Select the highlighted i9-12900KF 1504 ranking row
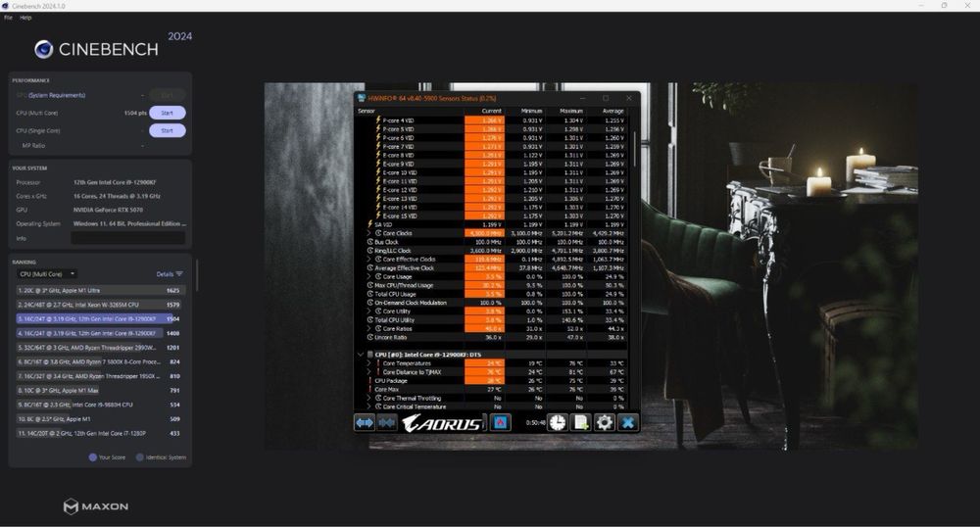This screenshot has width=980, height=527. coord(99,318)
